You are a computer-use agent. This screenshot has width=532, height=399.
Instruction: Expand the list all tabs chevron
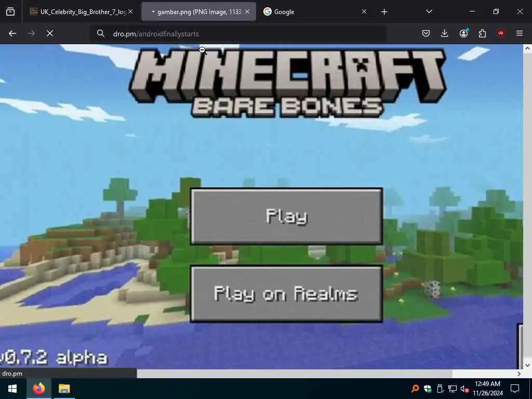(429, 11)
